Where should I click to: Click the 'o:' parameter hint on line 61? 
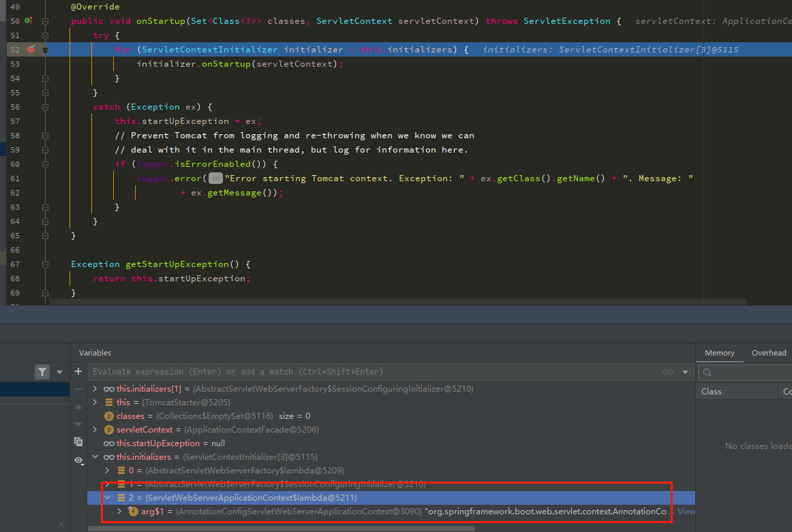pyautogui.click(x=215, y=178)
